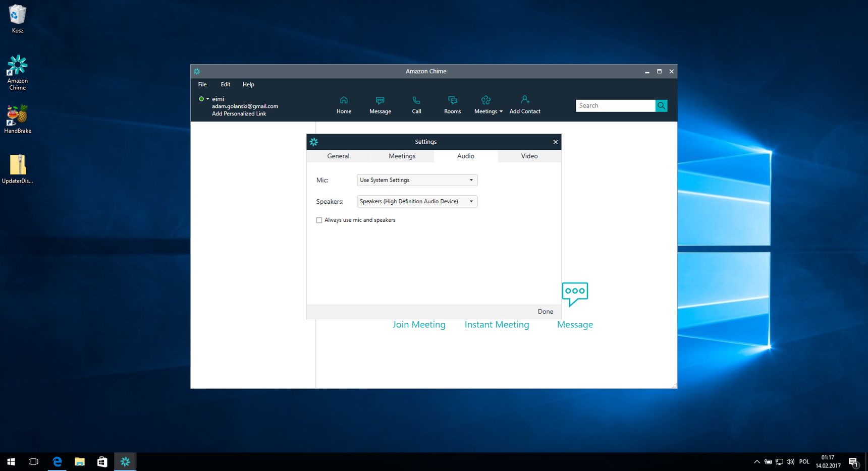Open the Home view in Chime toolbar

(x=344, y=105)
